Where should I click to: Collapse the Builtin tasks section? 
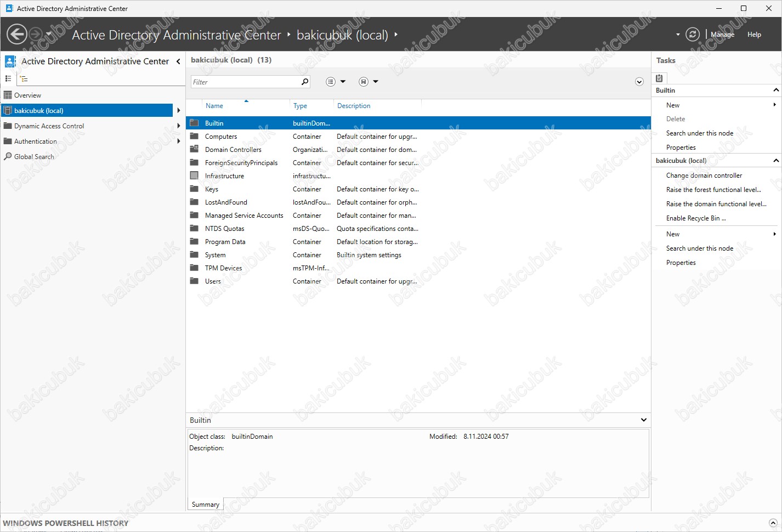click(x=776, y=90)
